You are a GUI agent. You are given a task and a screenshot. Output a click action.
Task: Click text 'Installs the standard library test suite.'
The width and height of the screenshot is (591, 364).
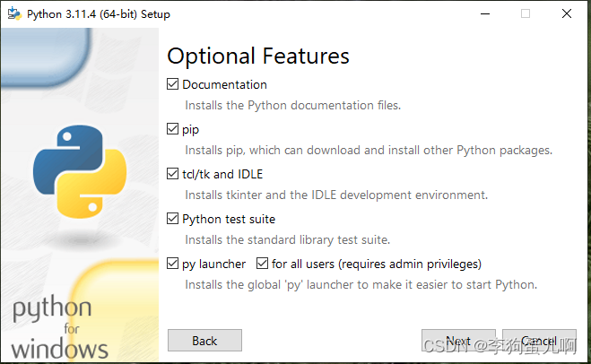coord(288,239)
